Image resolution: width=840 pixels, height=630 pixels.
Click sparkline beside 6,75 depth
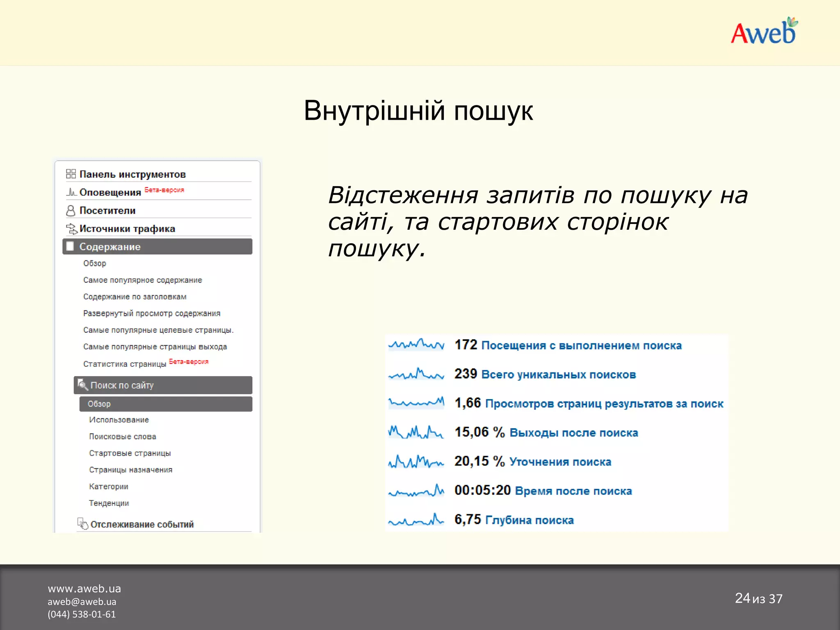tap(416, 519)
